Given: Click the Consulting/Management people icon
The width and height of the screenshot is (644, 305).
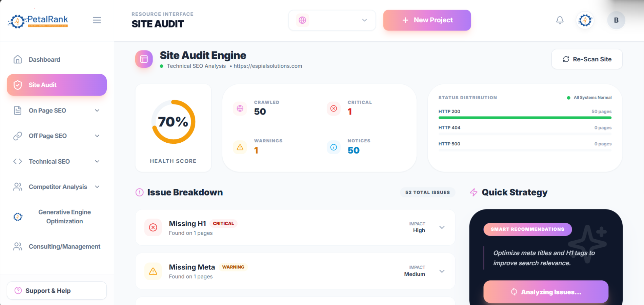Looking at the screenshot, I should (18, 246).
